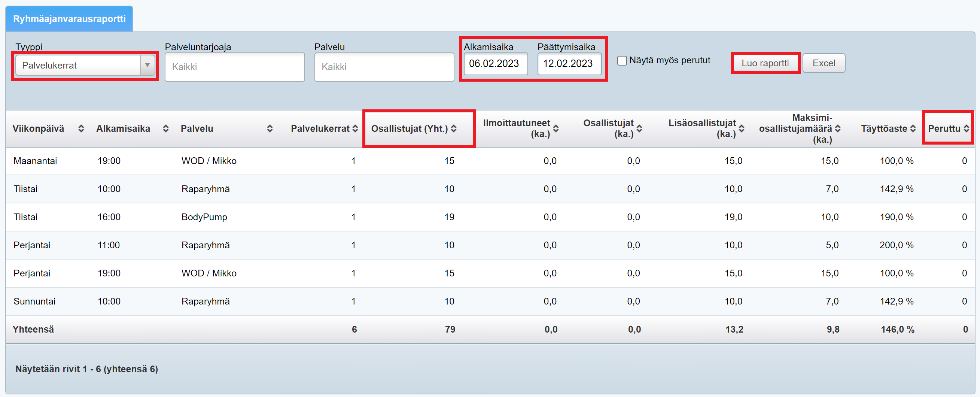Expand the Palveluntarjoaja selector field
The image size is (980, 397).
tap(234, 67)
